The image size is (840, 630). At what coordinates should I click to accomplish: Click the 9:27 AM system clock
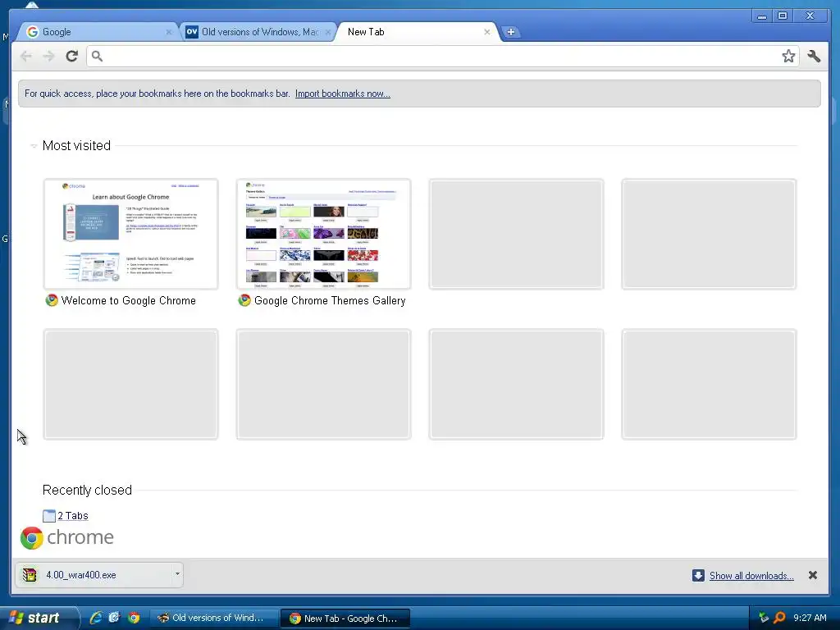click(810, 618)
